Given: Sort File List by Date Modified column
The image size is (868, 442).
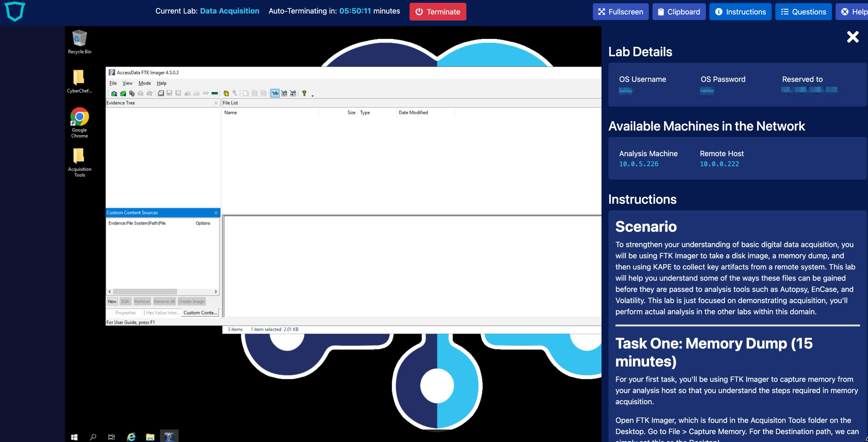Looking at the screenshot, I should pos(425,113).
